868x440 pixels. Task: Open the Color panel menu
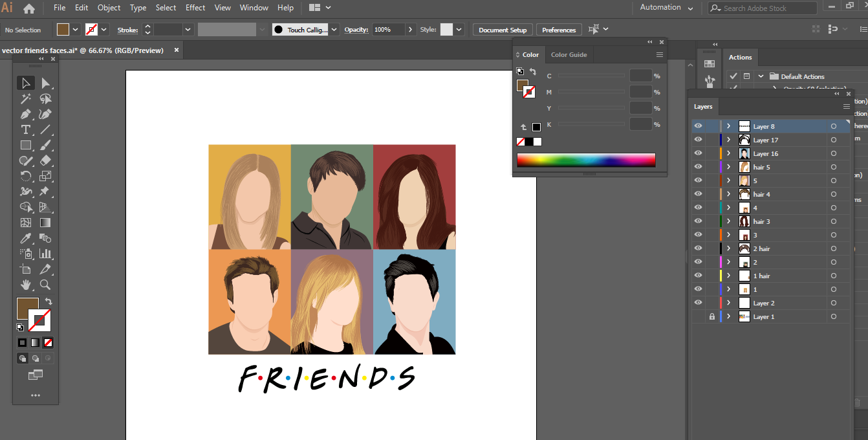[660, 55]
